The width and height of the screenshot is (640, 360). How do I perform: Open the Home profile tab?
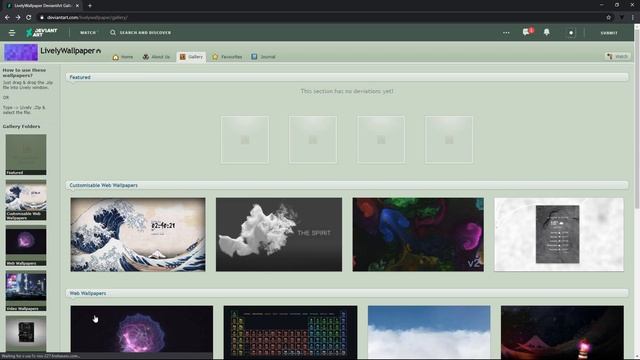click(x=123, y=57)
